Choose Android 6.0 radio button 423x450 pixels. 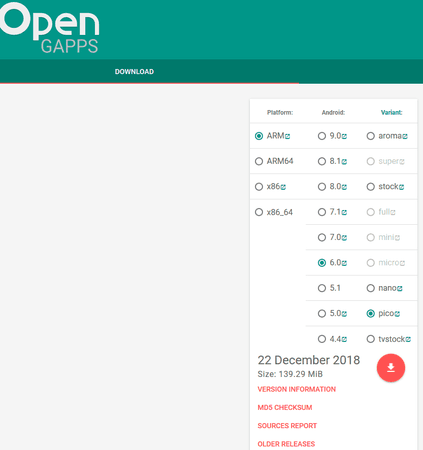(x=322, y=263)
